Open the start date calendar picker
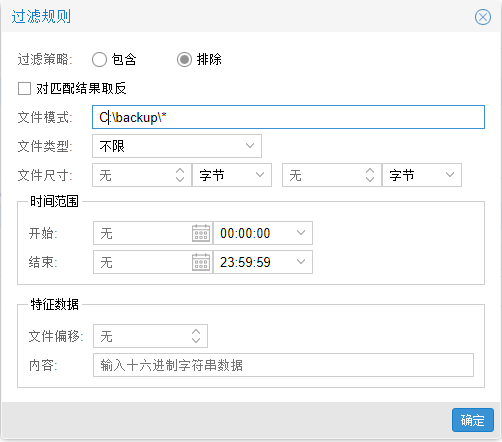This screenshot has height=442, width=502. click(x=201, y=233)
